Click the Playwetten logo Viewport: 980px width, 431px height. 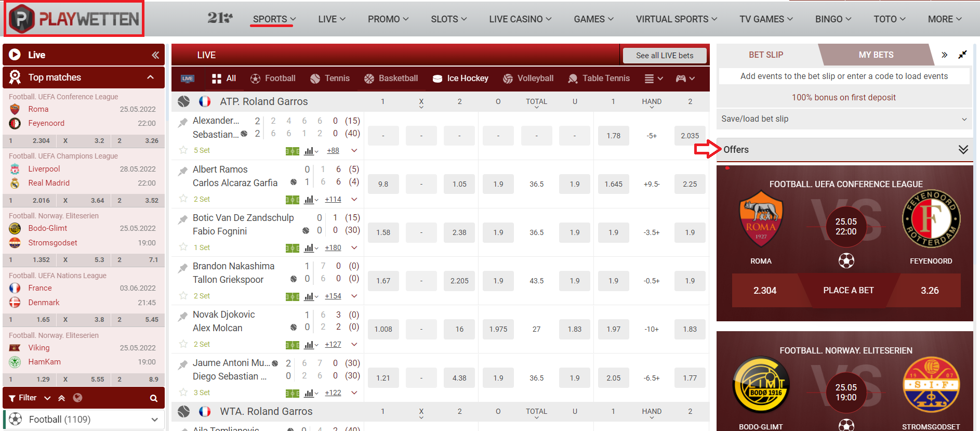pyautogui.click(x=74, y=19)
